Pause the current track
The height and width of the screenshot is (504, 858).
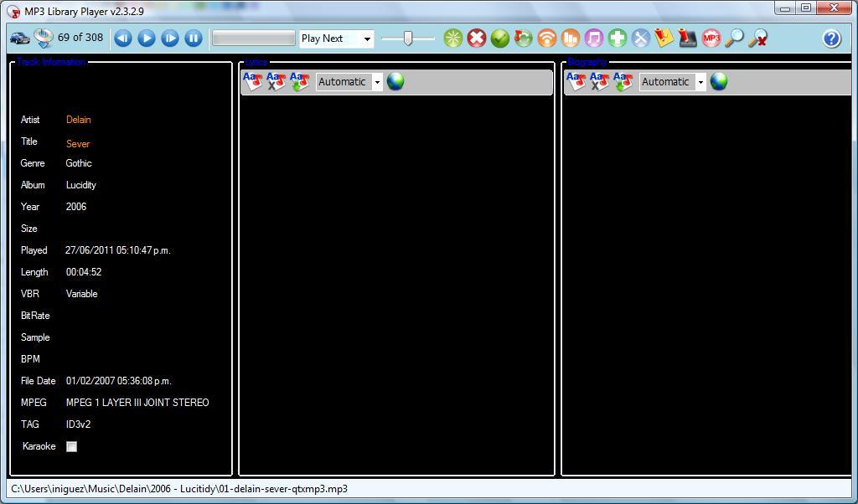(192, 38)
